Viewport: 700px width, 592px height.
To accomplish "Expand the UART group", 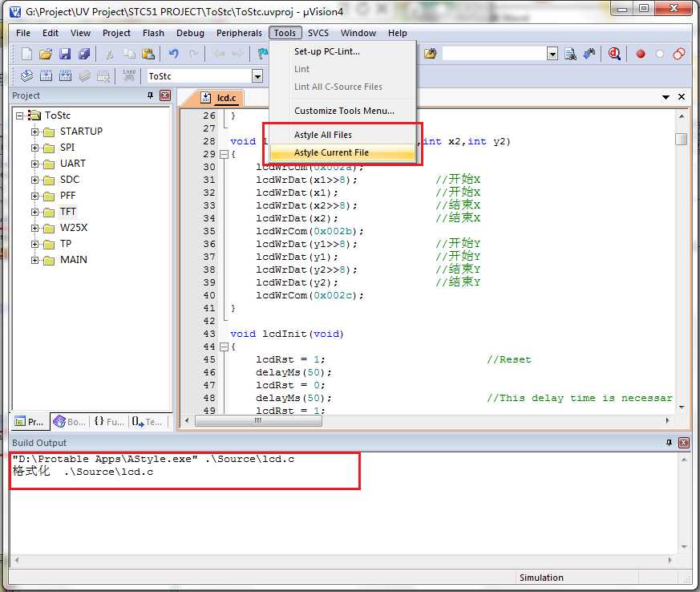I will pos(34,164).
